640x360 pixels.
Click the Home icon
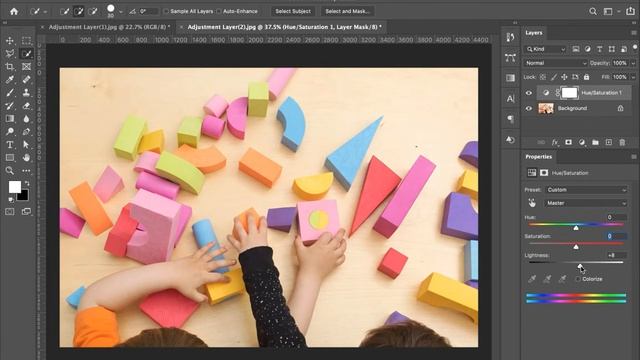[14, 11]
